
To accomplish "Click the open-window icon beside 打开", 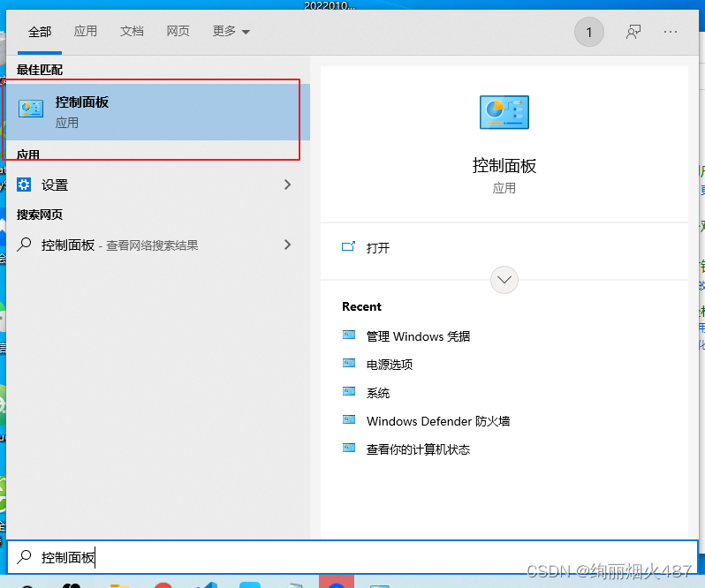I will [x=348, y=246].
